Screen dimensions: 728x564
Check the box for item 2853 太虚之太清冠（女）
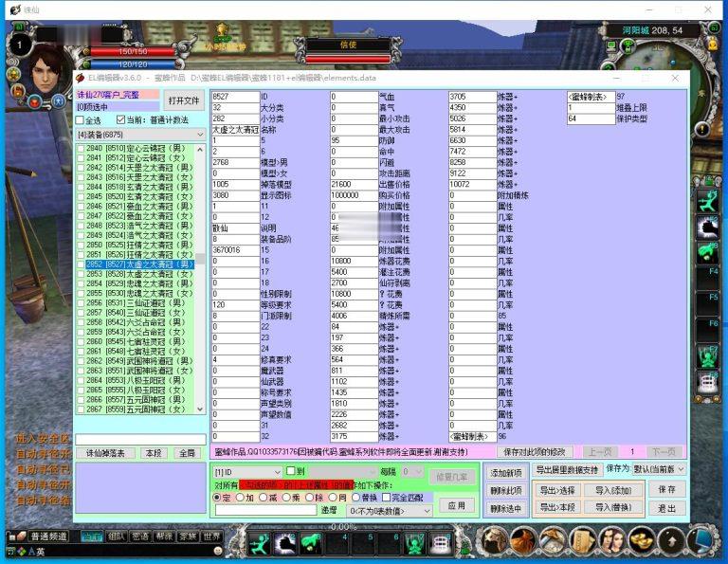[x=82, y=274]
